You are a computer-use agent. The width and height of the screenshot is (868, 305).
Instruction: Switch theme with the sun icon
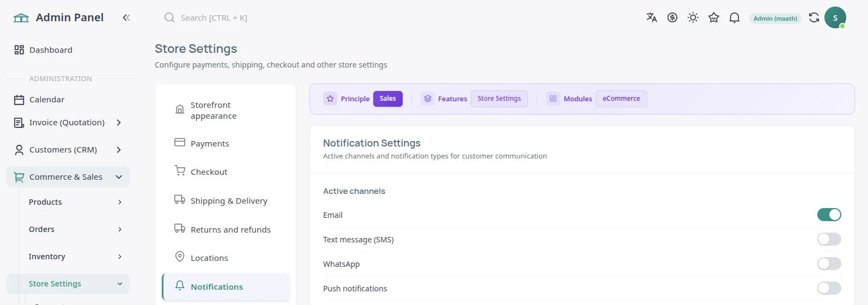click(693, 17)
